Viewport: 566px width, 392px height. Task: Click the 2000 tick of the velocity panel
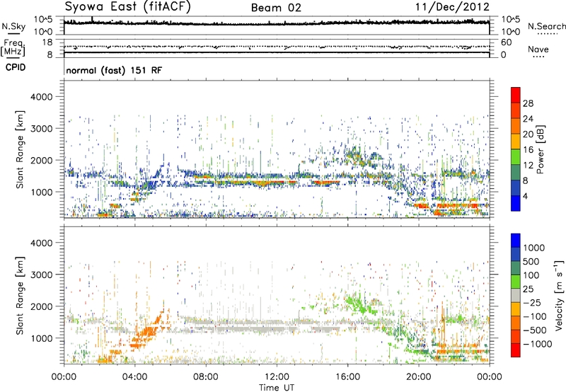click(41, 306)
